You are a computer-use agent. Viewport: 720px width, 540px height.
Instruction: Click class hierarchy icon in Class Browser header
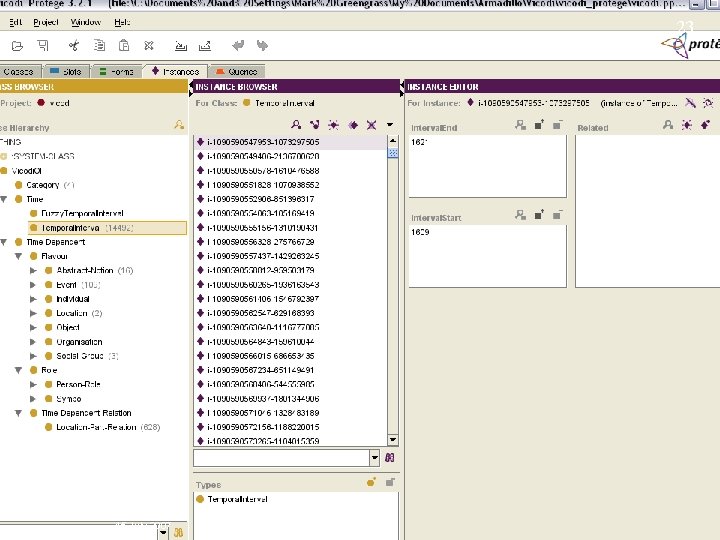point(178,125)
